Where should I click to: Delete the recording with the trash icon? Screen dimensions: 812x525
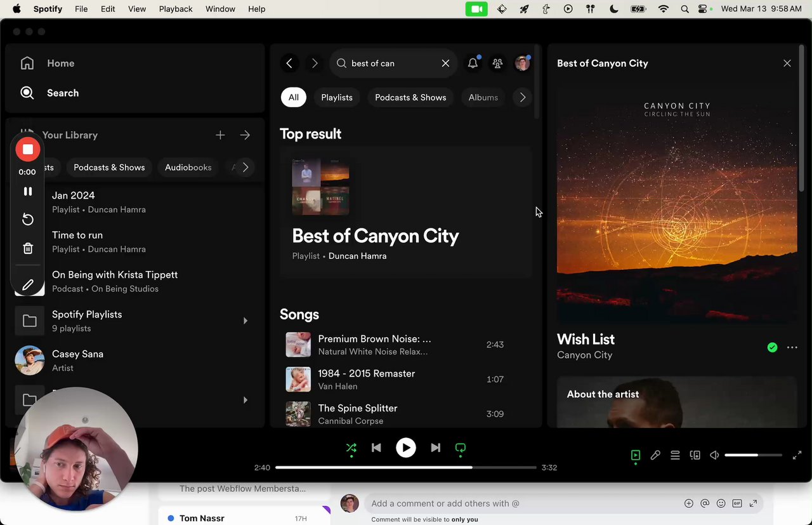coord(27,248)
